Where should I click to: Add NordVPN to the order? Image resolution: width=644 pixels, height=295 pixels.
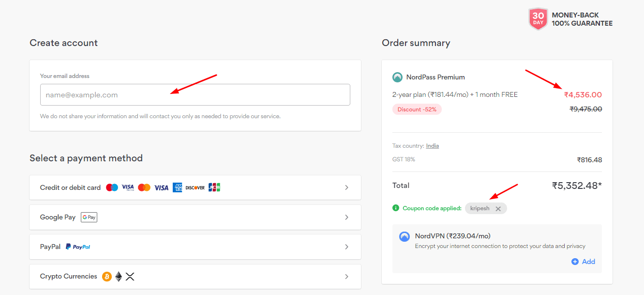click(584, 262)
